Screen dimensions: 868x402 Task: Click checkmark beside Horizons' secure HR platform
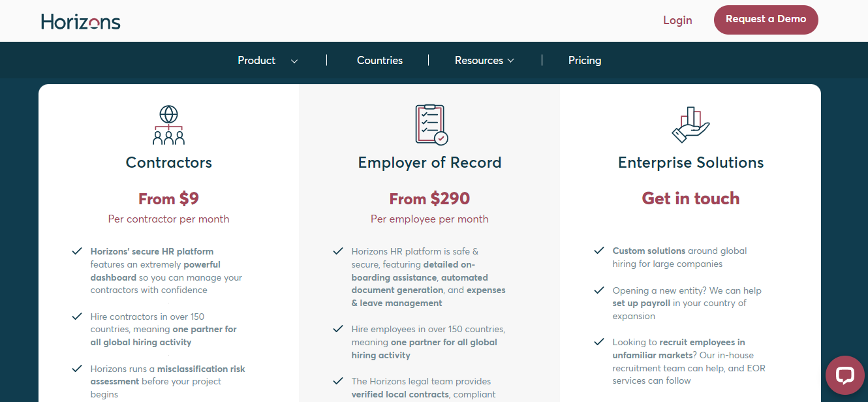[77, 251]
